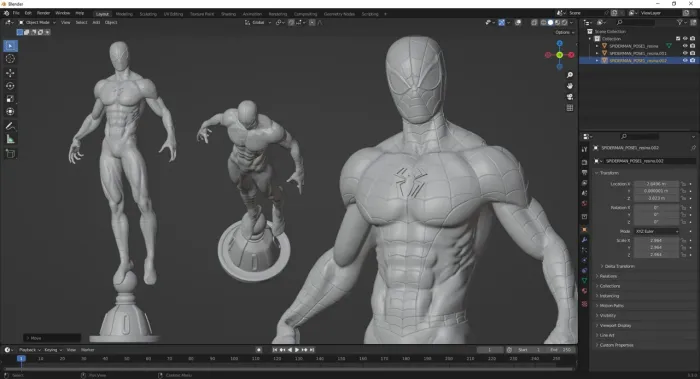Screen dimensions: 700x379
Task: Click the timeline play button
Action: click(x=297, y=350)
